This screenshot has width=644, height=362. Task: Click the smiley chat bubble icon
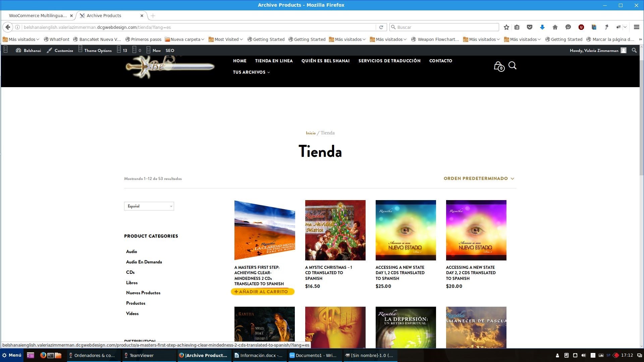pos(568,27)
